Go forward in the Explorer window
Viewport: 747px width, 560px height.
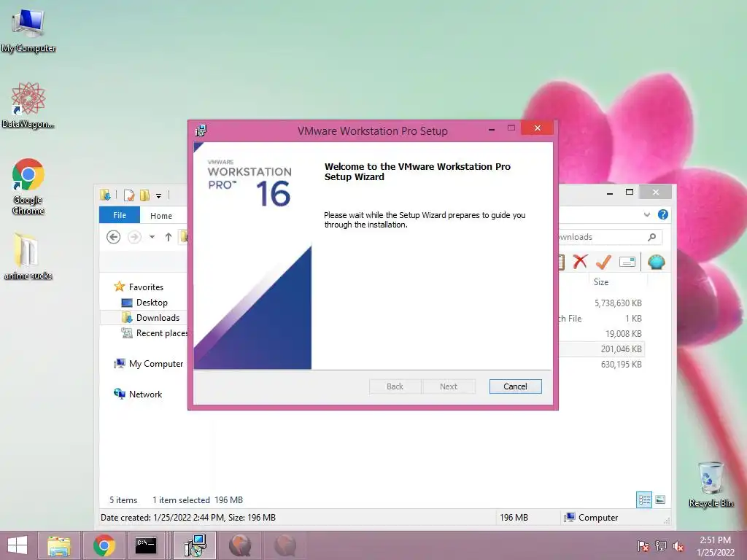click(x=134, y=237)
